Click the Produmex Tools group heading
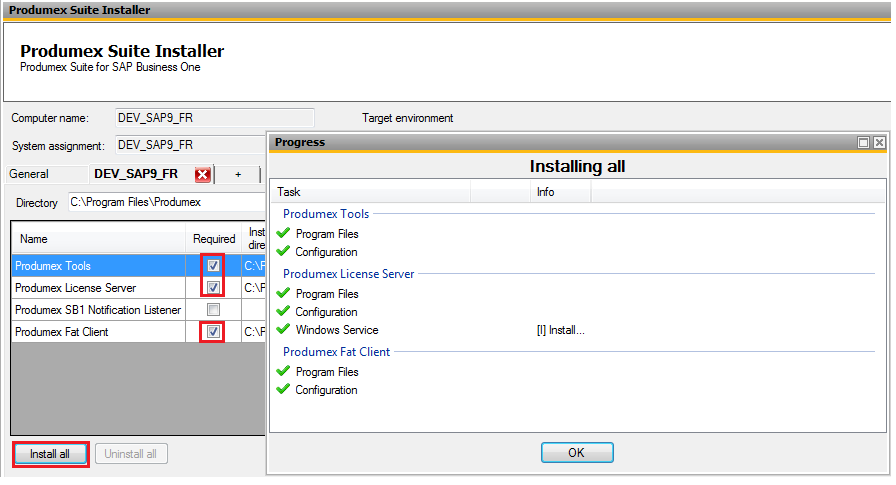Image resolution: width=896 pixels, height=485 pixels. [x=326, y=214]
